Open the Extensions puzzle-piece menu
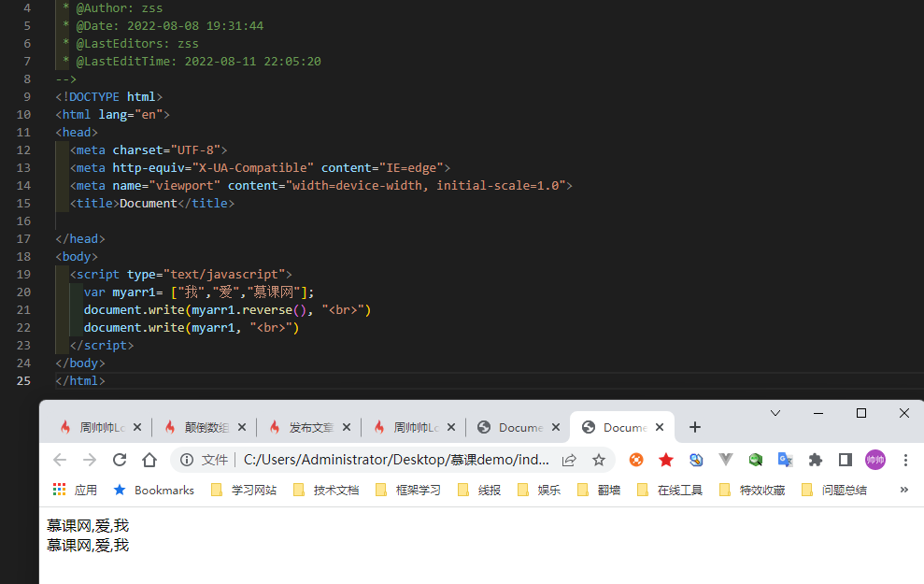Image resolution: width=924 pixels, height=584 pixels. pos(816,460)
